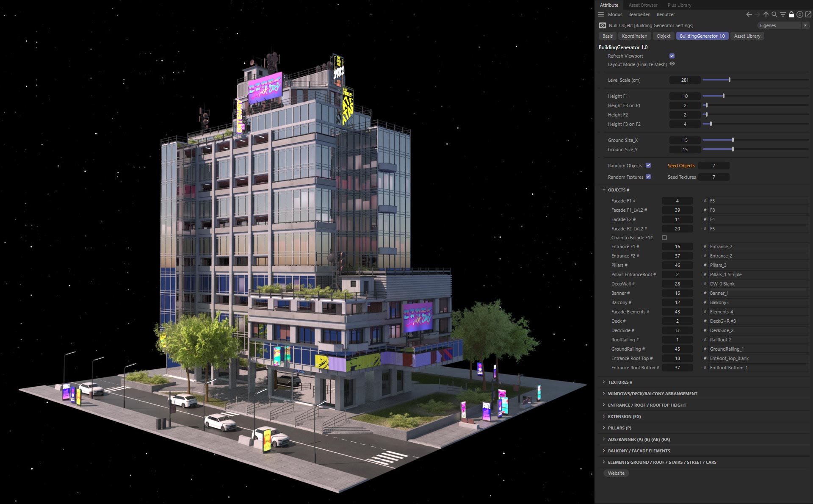
Task: Open the search icon in the Attribute toolbar
Action: tap(774, 14)
